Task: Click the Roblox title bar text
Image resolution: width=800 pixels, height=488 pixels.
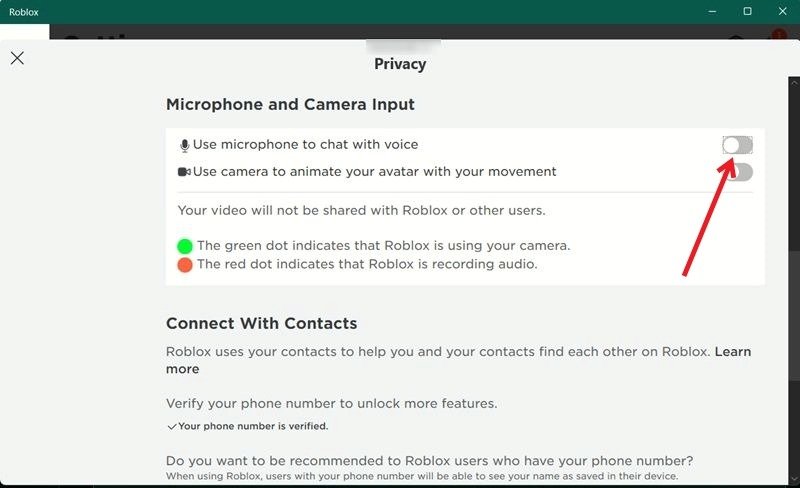Action: (x=23, y=12)
